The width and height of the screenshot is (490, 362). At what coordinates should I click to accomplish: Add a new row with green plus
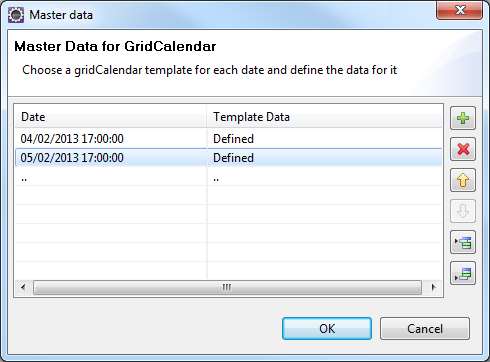click(x=463, y=118)
